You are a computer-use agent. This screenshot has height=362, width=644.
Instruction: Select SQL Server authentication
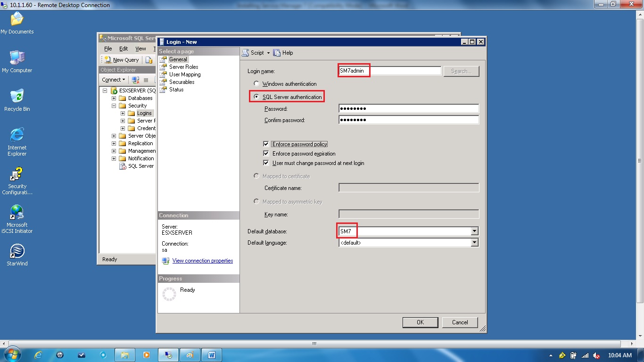point(256,96)
